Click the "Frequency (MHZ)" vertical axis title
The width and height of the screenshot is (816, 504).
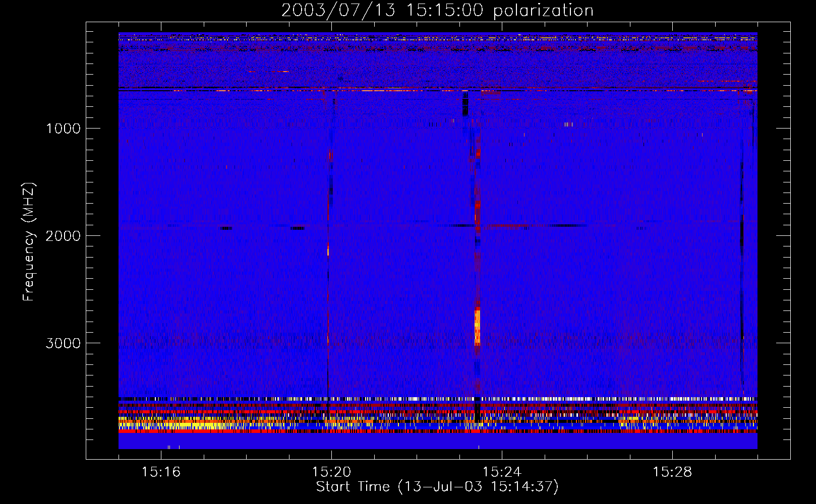pyautogui.click(x=29, y=242)
